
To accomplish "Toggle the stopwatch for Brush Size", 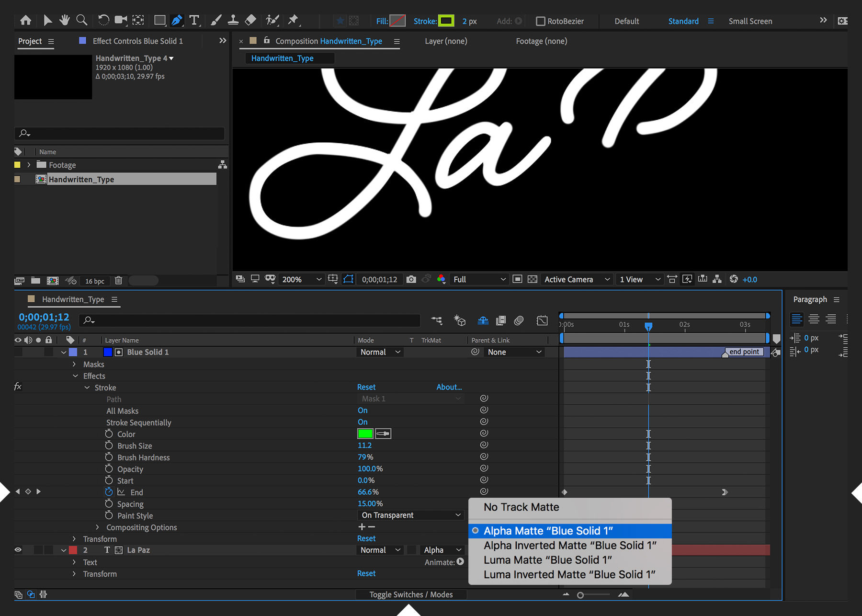I will pos(109,445).
